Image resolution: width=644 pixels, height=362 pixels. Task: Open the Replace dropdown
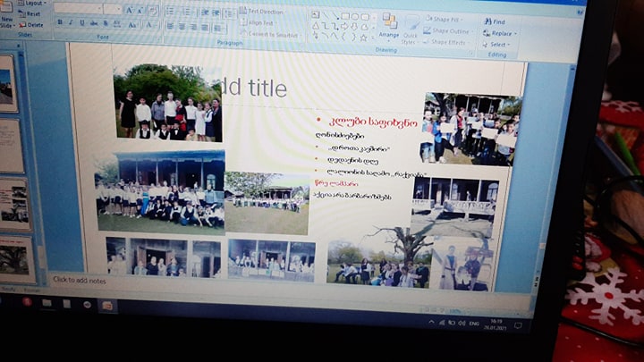[499, 33]
